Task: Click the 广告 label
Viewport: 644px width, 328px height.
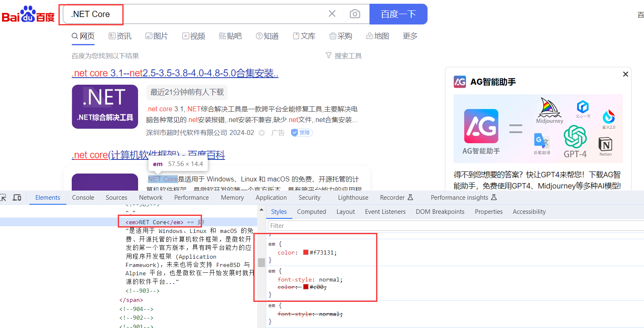Action: [x=278, y=132]
